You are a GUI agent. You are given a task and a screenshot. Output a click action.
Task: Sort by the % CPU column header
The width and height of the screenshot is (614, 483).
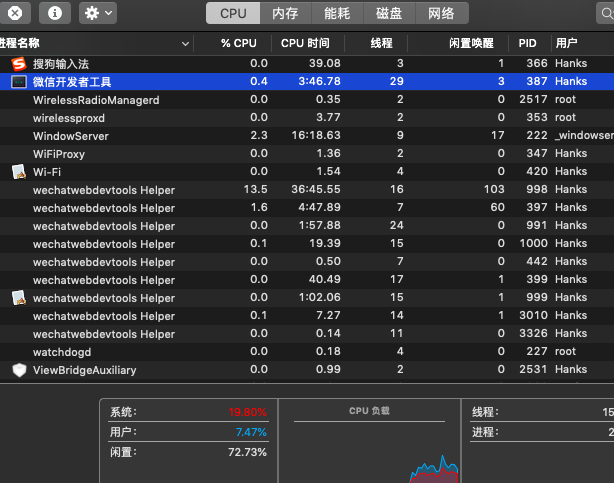238,43
